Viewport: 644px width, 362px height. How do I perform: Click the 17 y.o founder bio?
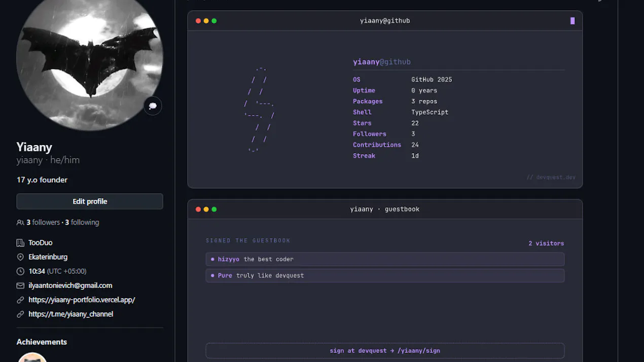click(x=42, y=179)
